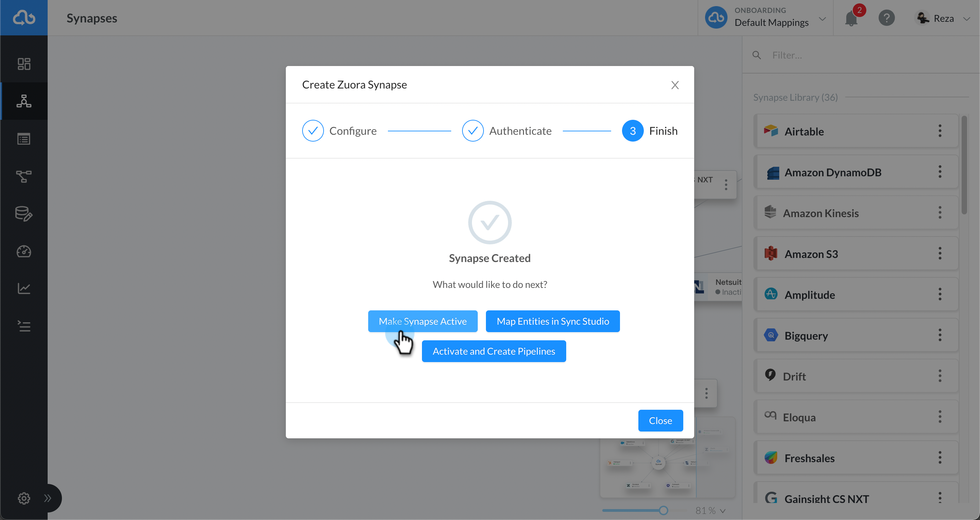Select the Netsuite node on canvas
Image resolution: width=980 pixels, height=520 pixels.
pos(718,287)
